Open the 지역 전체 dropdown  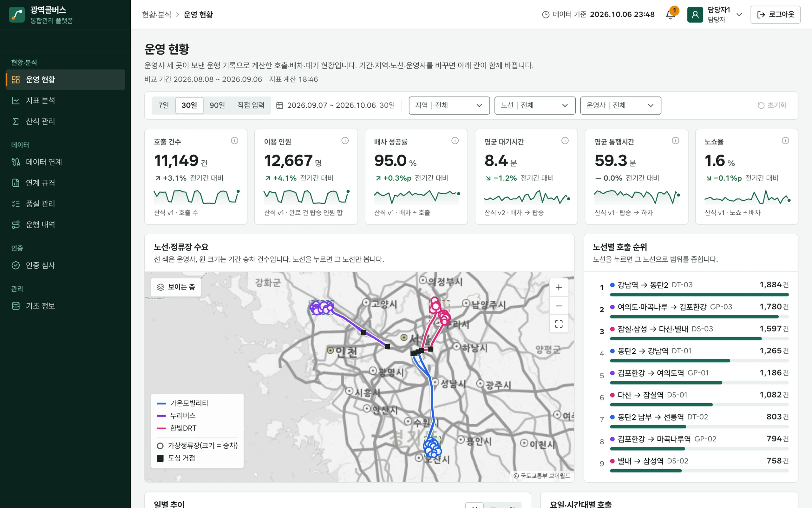click(449, 105)
